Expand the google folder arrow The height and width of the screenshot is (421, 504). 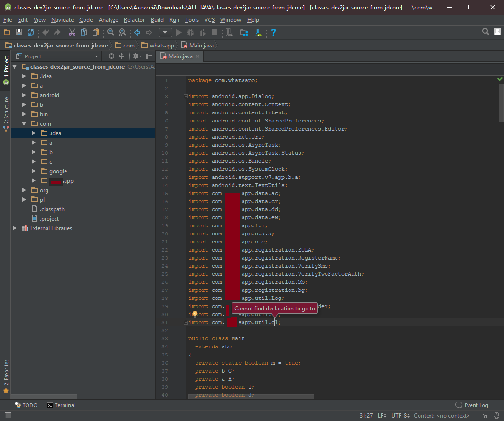(x=33, y=171)
